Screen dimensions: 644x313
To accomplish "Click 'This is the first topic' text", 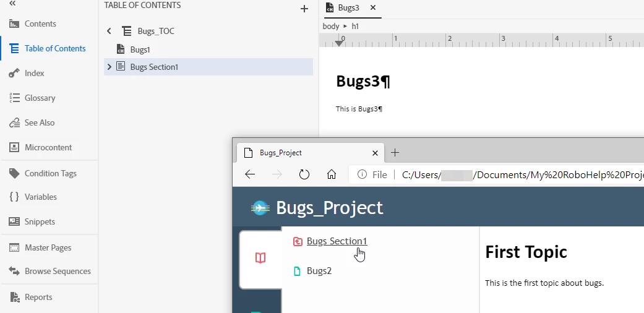I will click(x=544, y=283).
